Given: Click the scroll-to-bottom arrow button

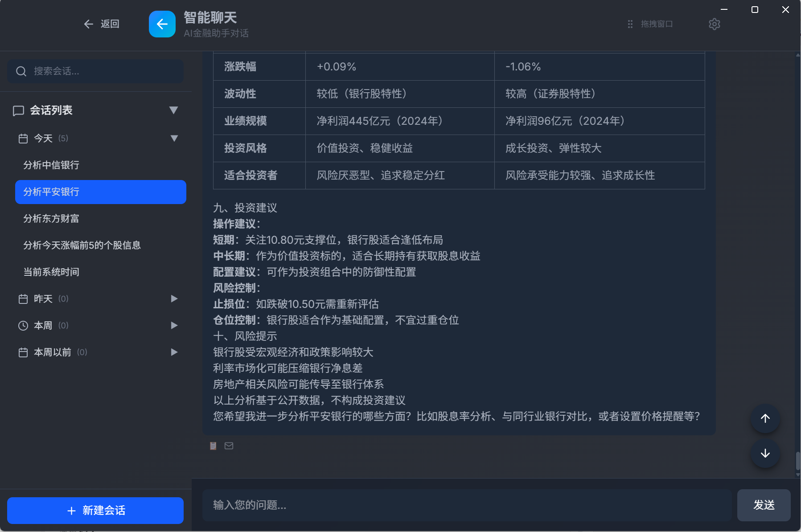Looking at the screenshot, I should (765, 453).
